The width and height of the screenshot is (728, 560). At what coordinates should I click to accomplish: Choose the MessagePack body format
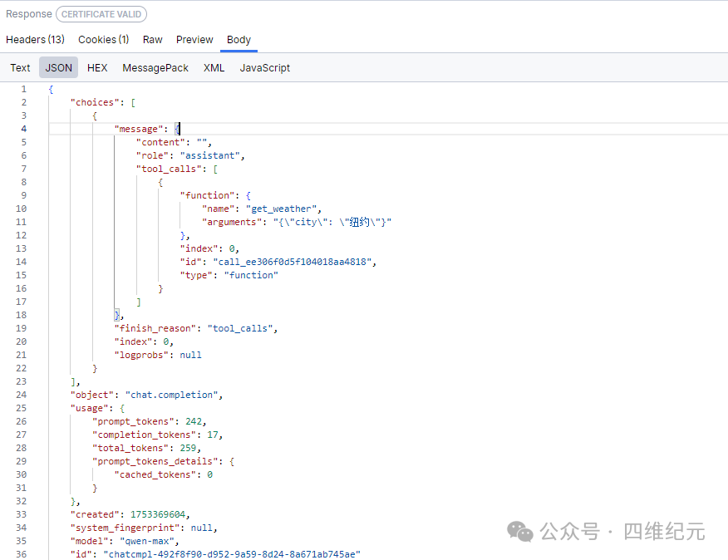[x=155, y=68]
